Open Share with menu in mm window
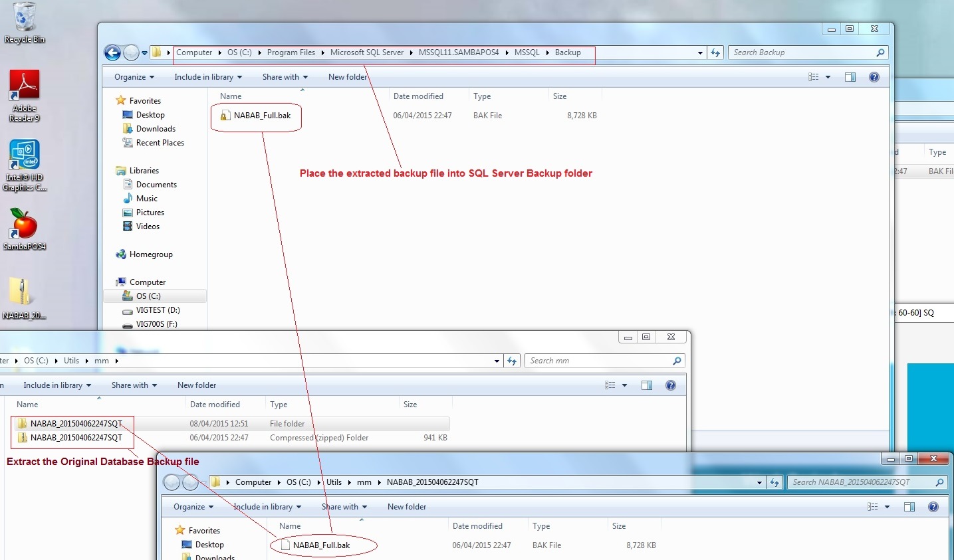954x560 pixels. click(134, 385)
